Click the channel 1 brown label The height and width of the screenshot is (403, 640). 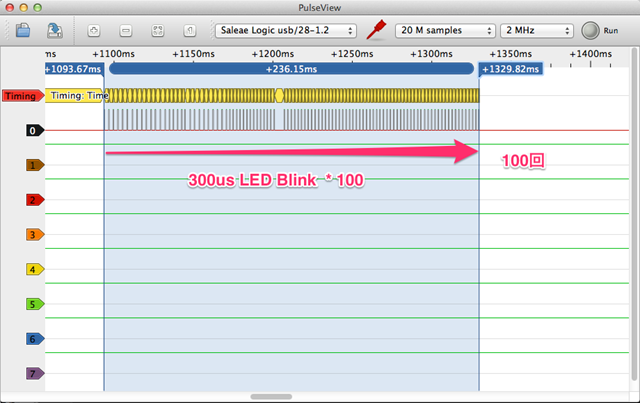(x=34, y=165)
